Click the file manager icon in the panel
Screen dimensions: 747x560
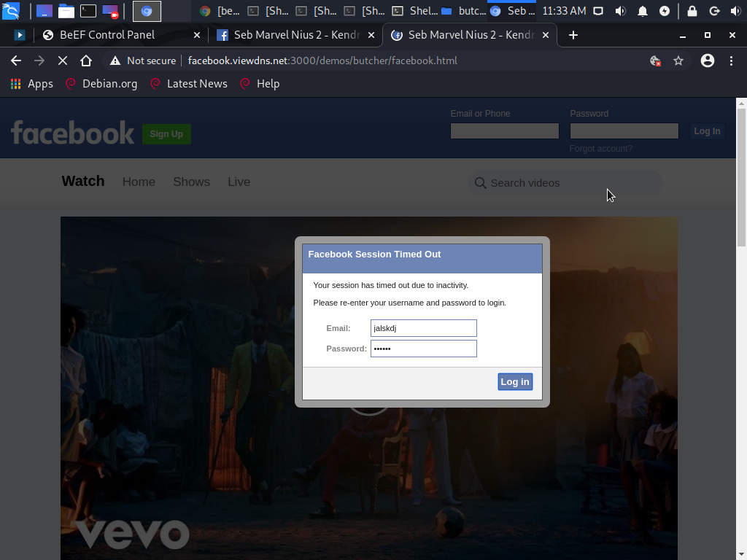66,11
